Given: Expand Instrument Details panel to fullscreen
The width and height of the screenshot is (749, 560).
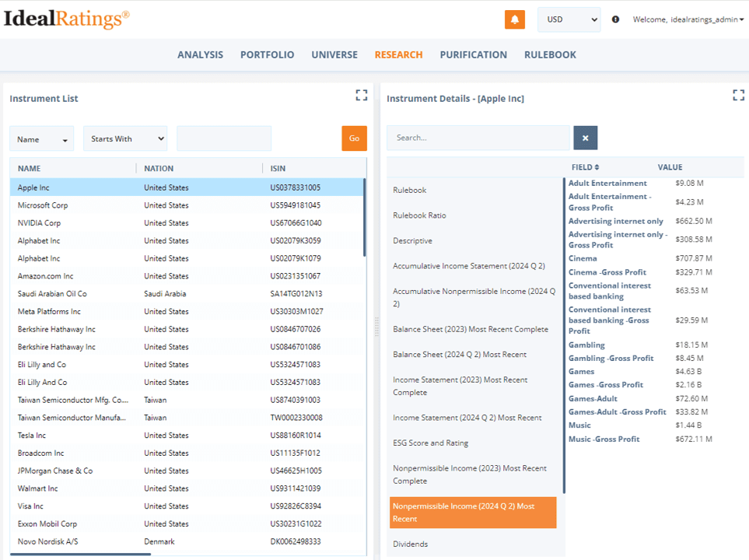Looking at the screenshot, I should coord(738,95).
